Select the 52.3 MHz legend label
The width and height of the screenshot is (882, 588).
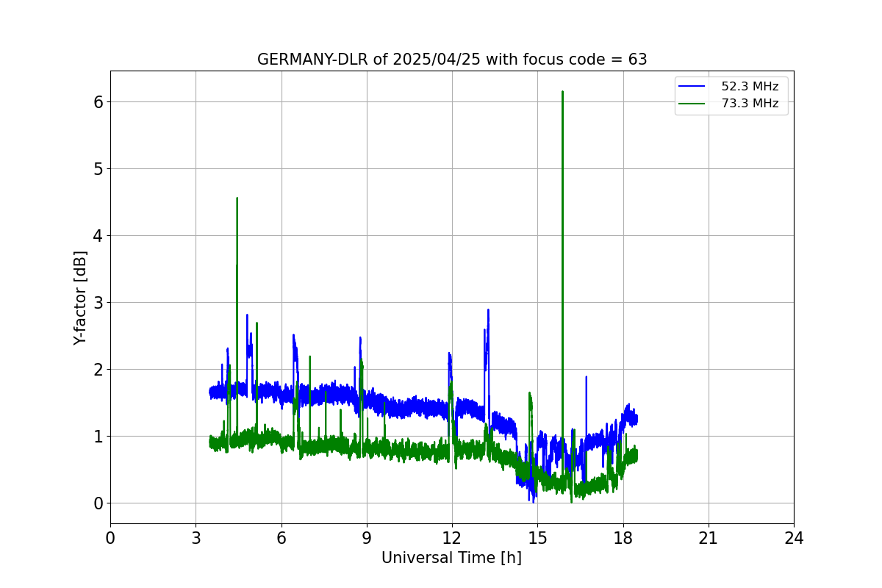tap(750, 86)
